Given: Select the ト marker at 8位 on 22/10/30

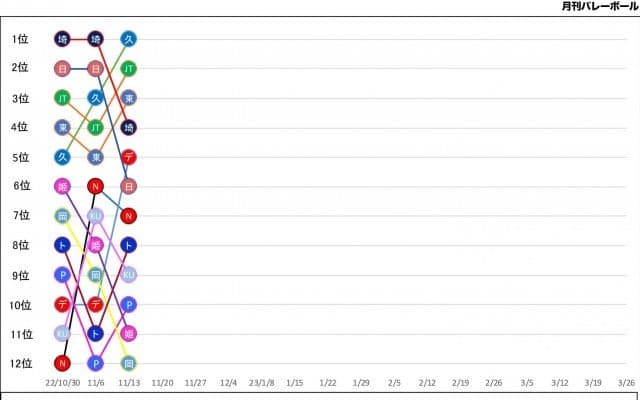Looking at the screenshot, I should (62, 245).
